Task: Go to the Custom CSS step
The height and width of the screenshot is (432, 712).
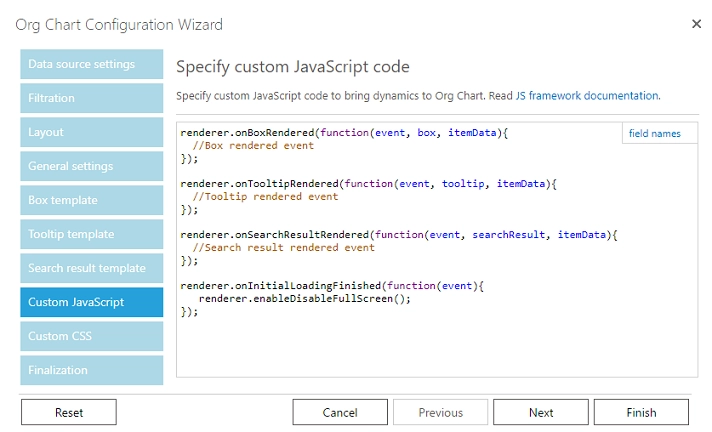Action: 92,336
